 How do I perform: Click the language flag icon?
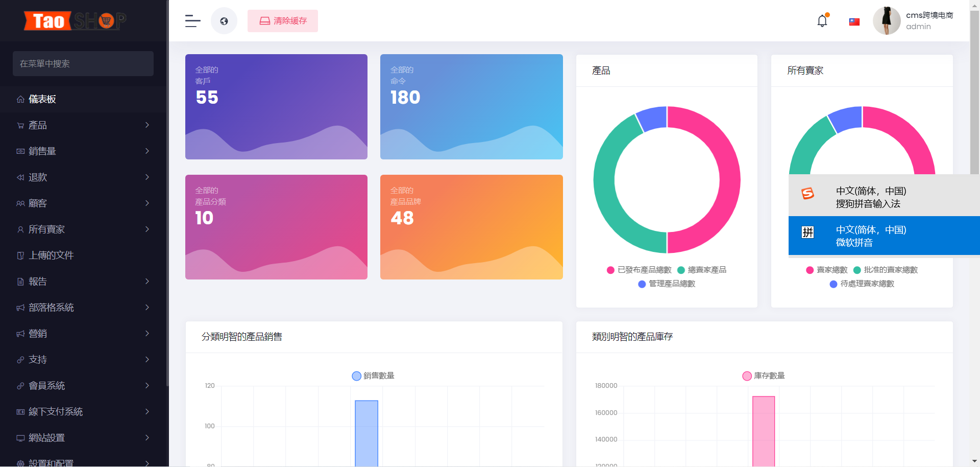[x=854, y=22]
